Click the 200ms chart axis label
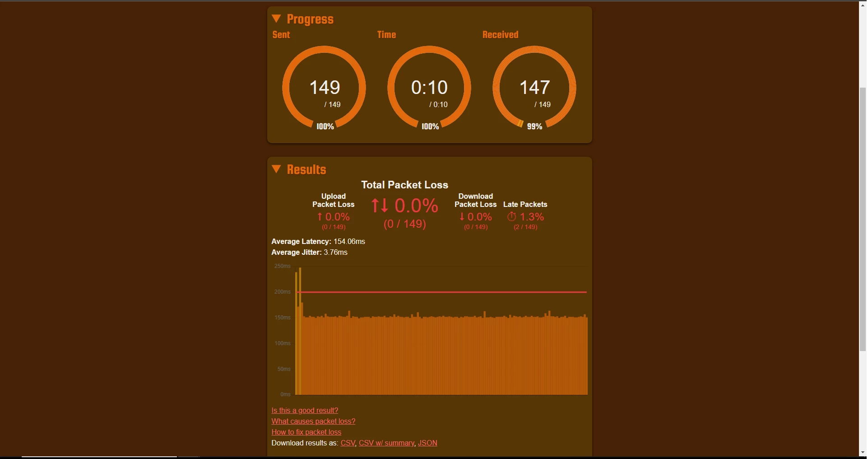 [283, 292]
